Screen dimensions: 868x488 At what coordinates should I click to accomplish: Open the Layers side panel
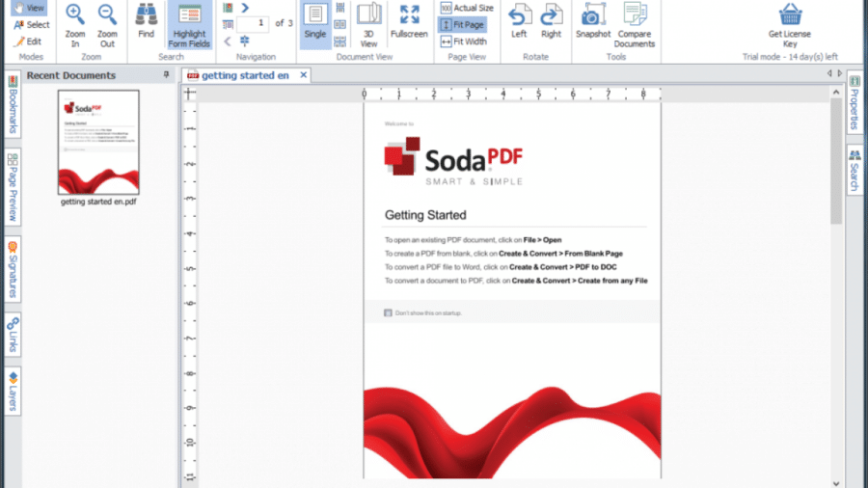click(13, 392)
